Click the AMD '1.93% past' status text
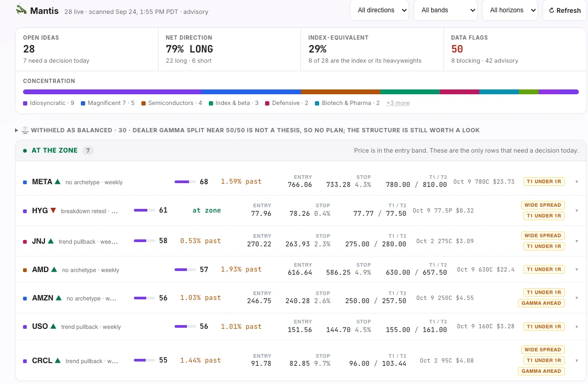Screen dimensions: 588x384 click(x=241, y=269)
